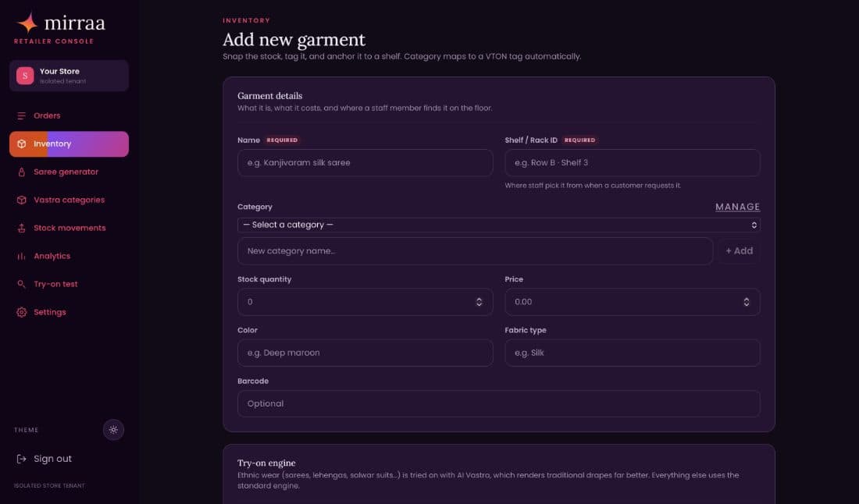Click the 'Where staff pick it from' hint
The image size is (859, 504).
point(593,186)
